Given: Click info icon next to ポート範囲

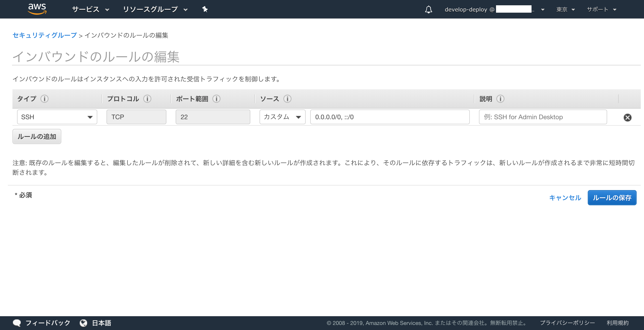Looking at the screenshot, I should (216, 99).
